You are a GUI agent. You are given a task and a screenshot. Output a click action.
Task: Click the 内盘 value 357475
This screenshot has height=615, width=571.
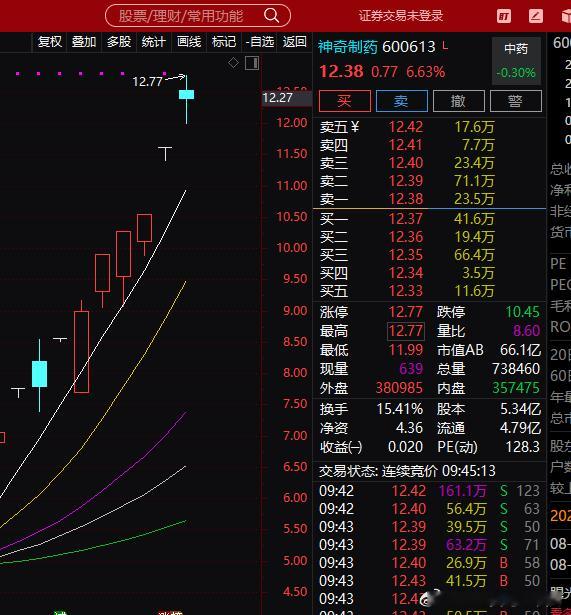(x=516, y=388)
